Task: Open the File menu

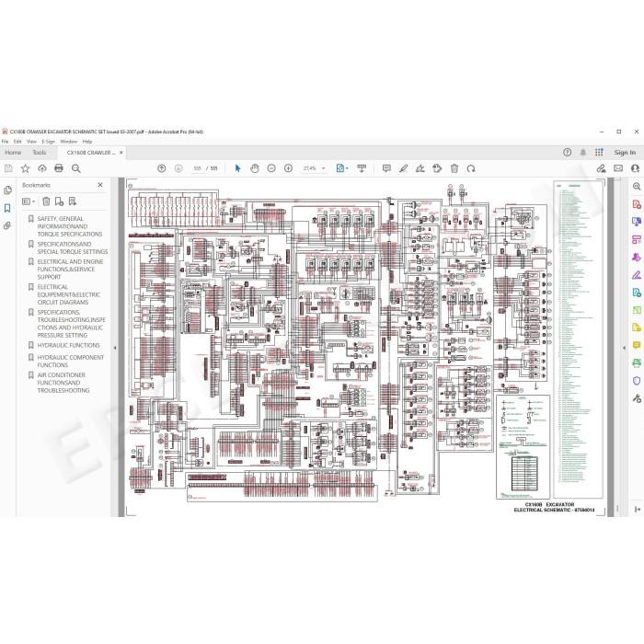Action: pyautogui.click(x=5, y=142)
